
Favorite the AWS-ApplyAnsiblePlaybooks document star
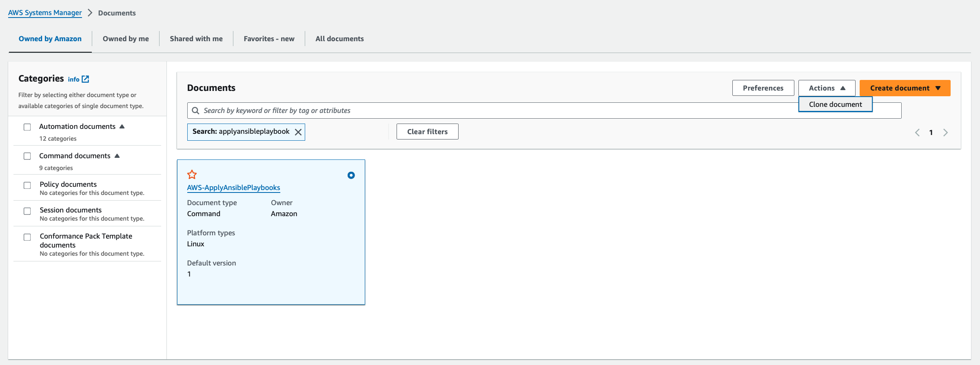pos(192,175)
